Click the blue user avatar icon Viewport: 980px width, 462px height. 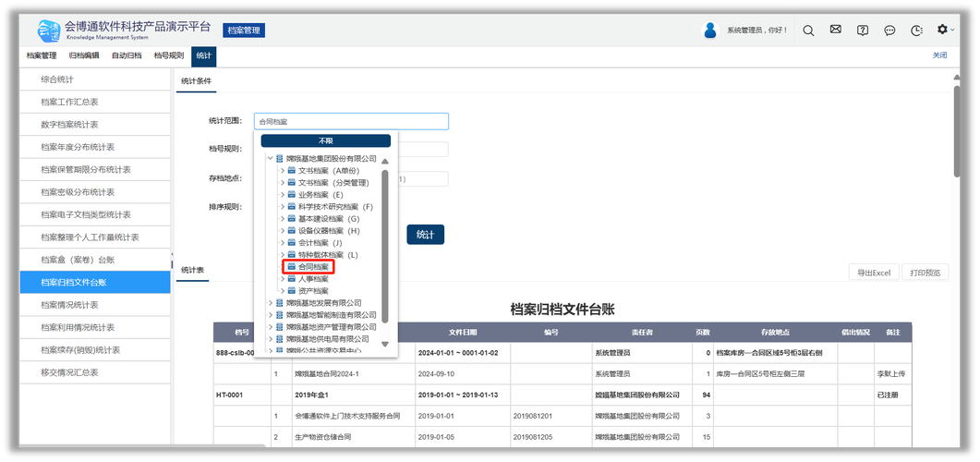click(x=710, y=30)
